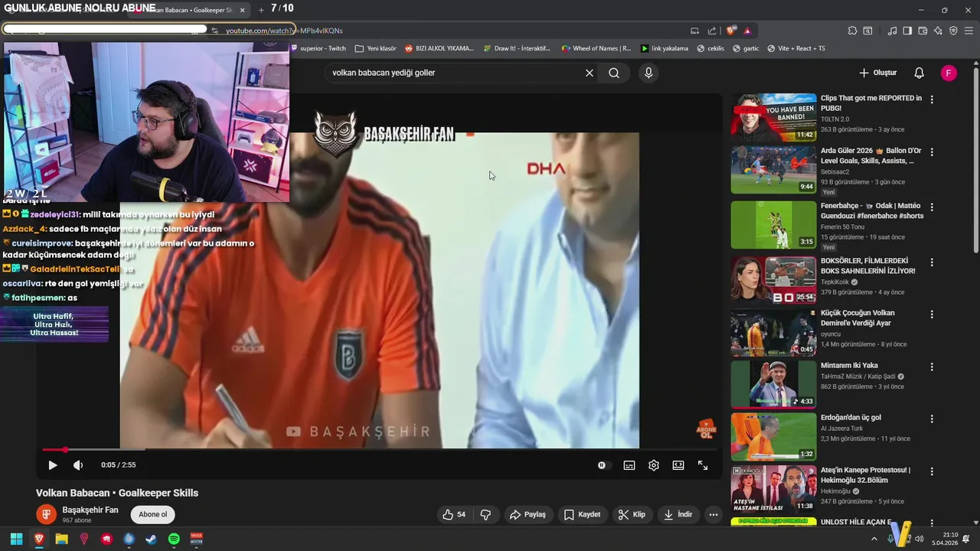Enter fullscreen mode in the video player
This screenshot has height=551, width=980.
703,465
